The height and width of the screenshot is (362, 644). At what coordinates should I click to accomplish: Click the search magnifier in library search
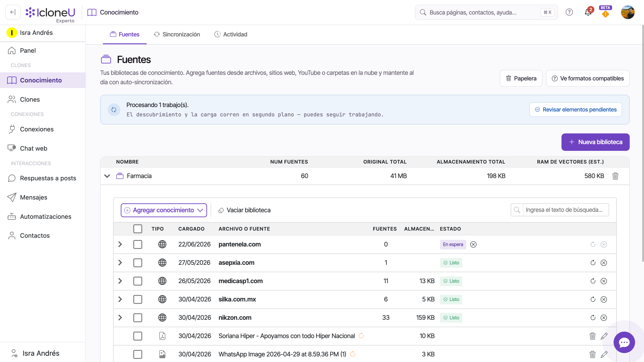(x=517, y=210)
